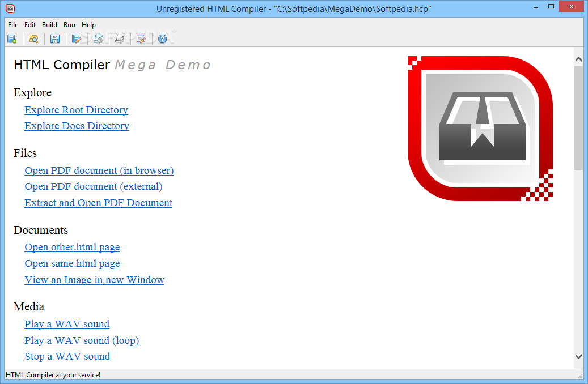Click the Media section heading
Image resolution: width=588 pixels, height=384 pixels.
[29, 307]
